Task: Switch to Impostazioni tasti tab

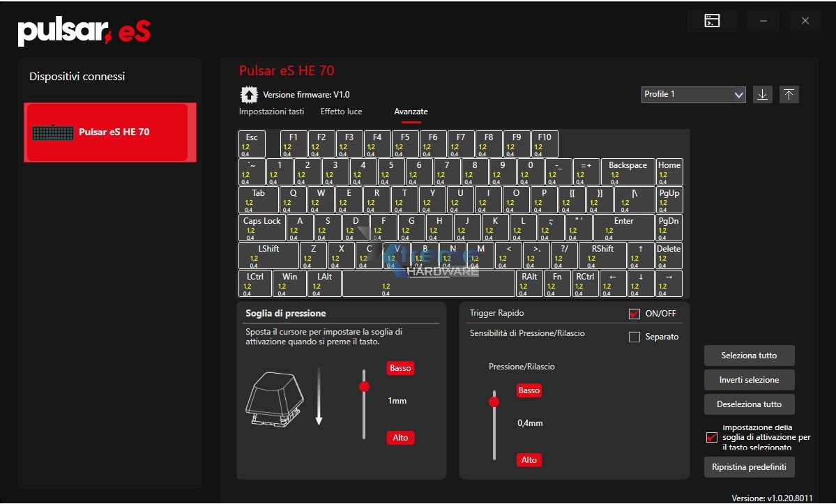Action: click(271, 112)
